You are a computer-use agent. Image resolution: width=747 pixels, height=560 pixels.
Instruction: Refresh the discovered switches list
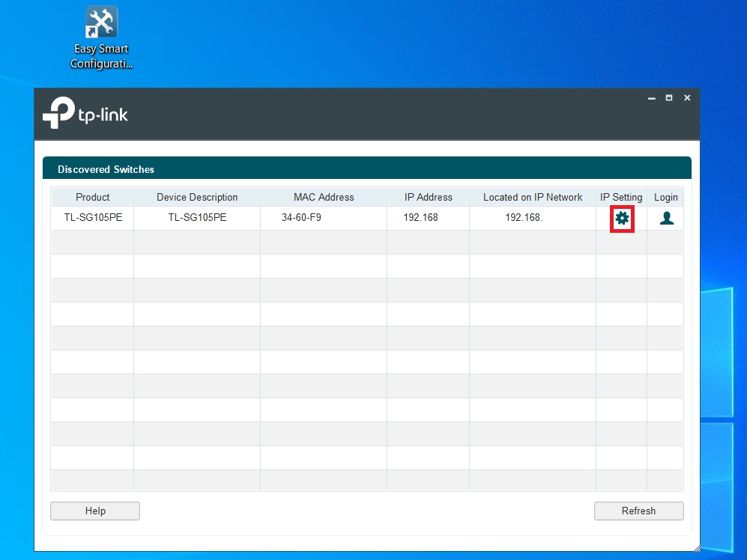click(638, 511)
